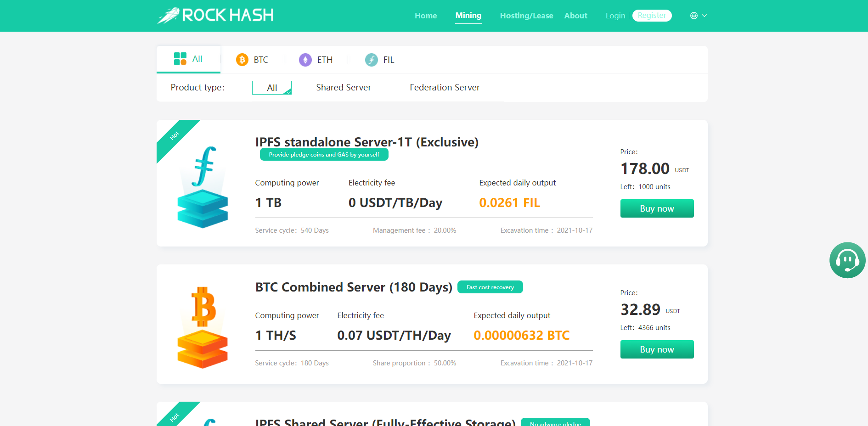Buy the IPFS standalone Server-1T now
The height and width of the screenshot is (426, 868).
pos(657,208)
